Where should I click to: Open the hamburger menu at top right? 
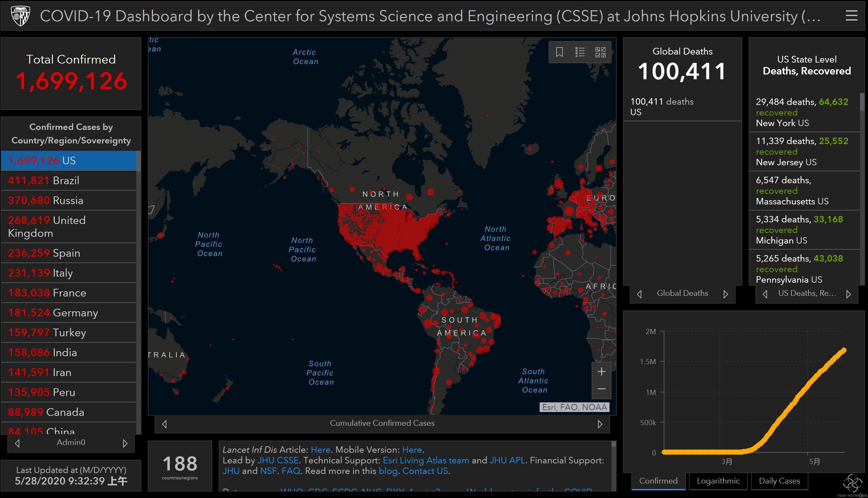pos(851,16)
